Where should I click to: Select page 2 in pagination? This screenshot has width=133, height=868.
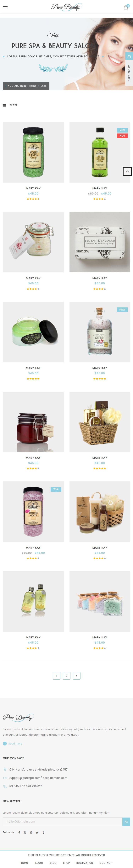pyautogui.click(x=66, y=676)
